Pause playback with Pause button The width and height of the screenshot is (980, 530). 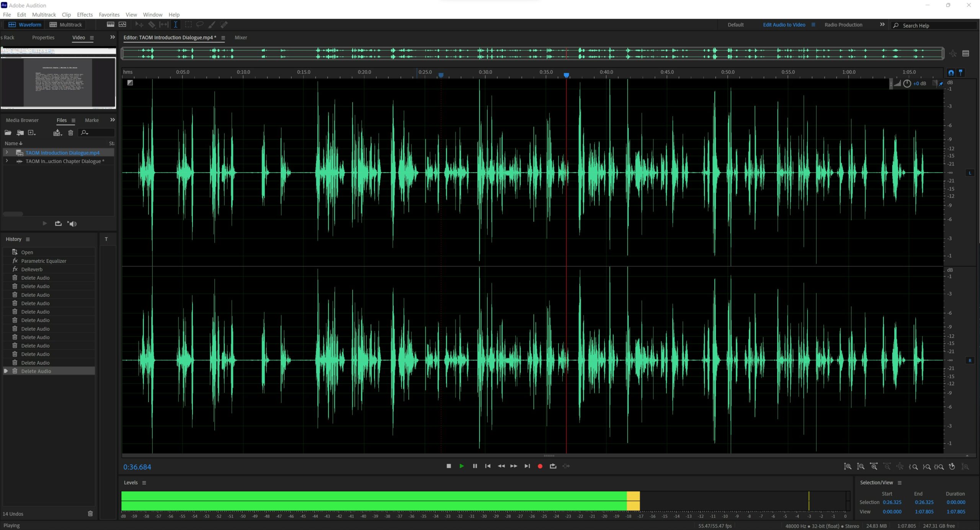coord(475,466)
